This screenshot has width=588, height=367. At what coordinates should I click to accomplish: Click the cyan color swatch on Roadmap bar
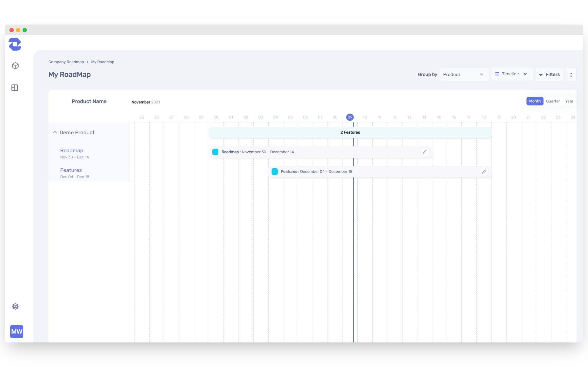click(215, 152)
